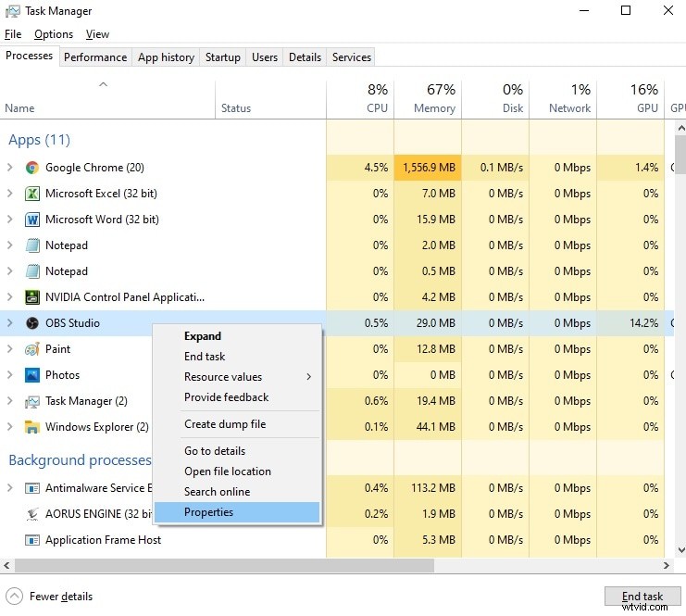Click the OBS Studio icon
Image resolution: width=686 pixels, height=616 pixels.
click(x=31, y=323)
